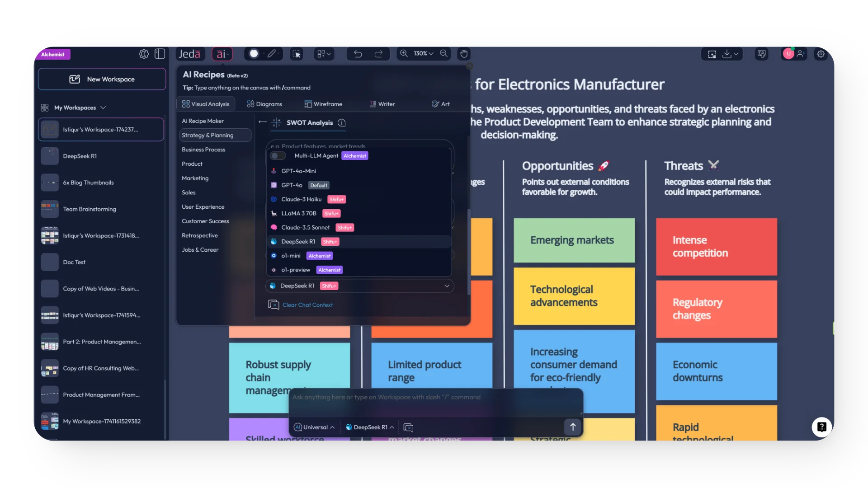Toggle the sidebar panel icon
The width and height of the screenshot is (868, 488).
point(160,54)
